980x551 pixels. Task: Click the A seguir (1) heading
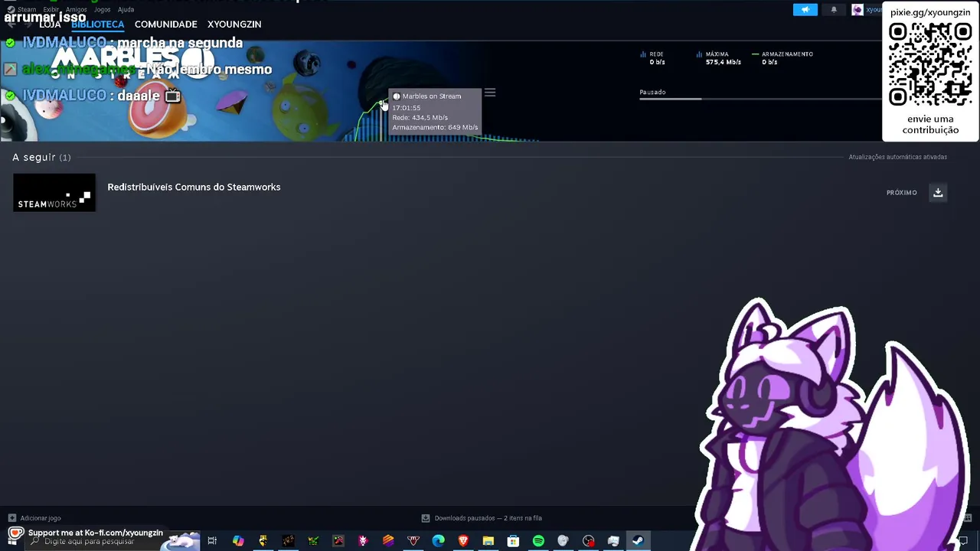(41, 157)
